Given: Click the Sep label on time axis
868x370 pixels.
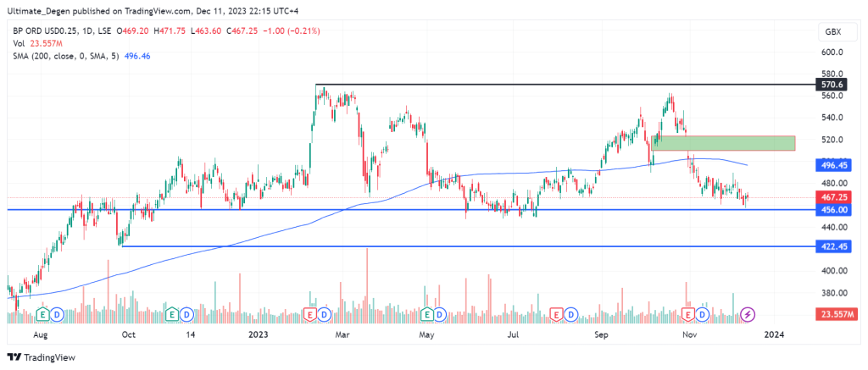Looking at the screenshot, I should [601, 334].
